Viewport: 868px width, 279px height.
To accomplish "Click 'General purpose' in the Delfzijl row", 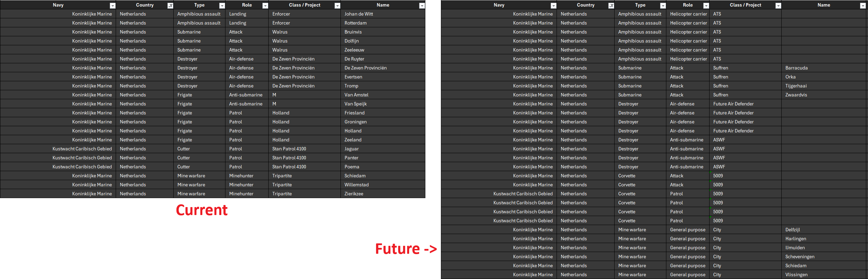I will pyautogui.click(x=687, y=230).
